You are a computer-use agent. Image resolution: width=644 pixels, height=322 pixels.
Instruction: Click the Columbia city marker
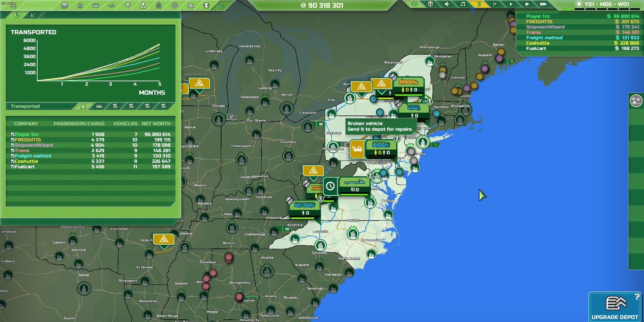pyautogui.click(x=320, y=246)
